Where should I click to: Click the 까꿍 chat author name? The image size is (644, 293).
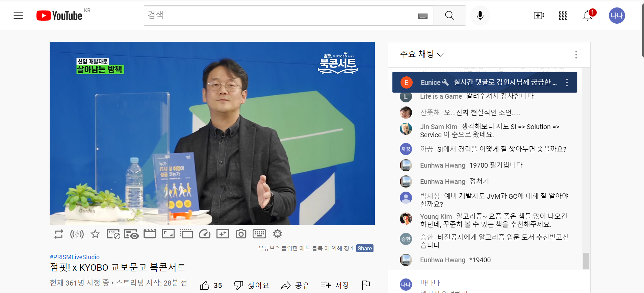(426, 149)
